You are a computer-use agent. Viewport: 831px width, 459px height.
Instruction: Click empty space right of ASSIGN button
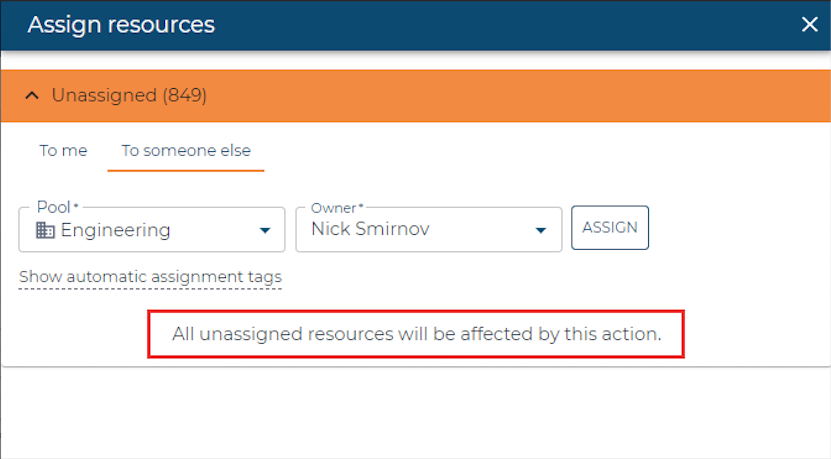coord(739,228)
